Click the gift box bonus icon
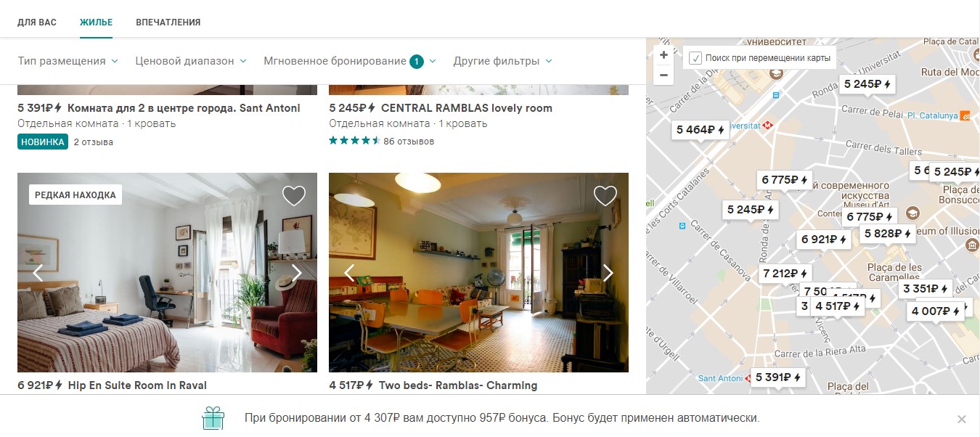Viewport: 980px width, 437px height. point(213,418)
